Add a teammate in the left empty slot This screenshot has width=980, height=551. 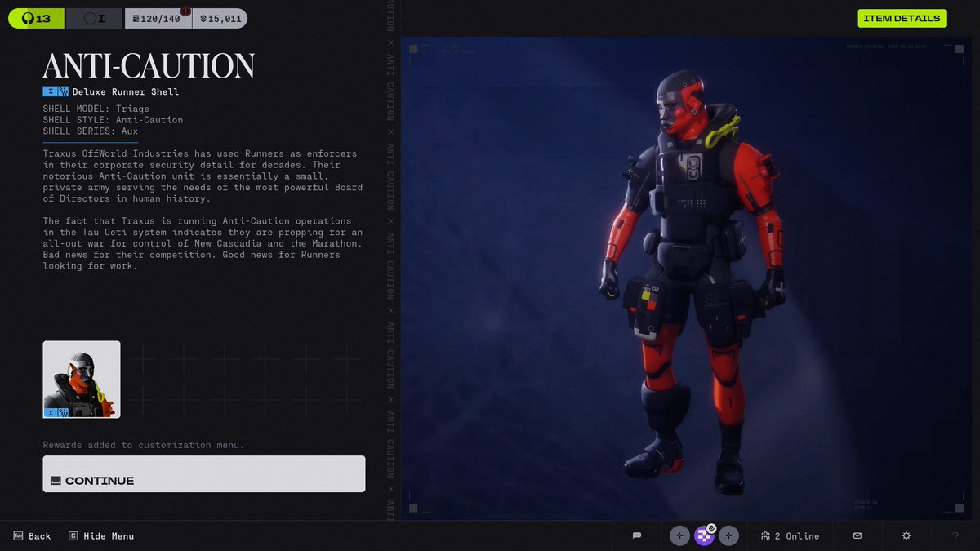pos(679,535)
